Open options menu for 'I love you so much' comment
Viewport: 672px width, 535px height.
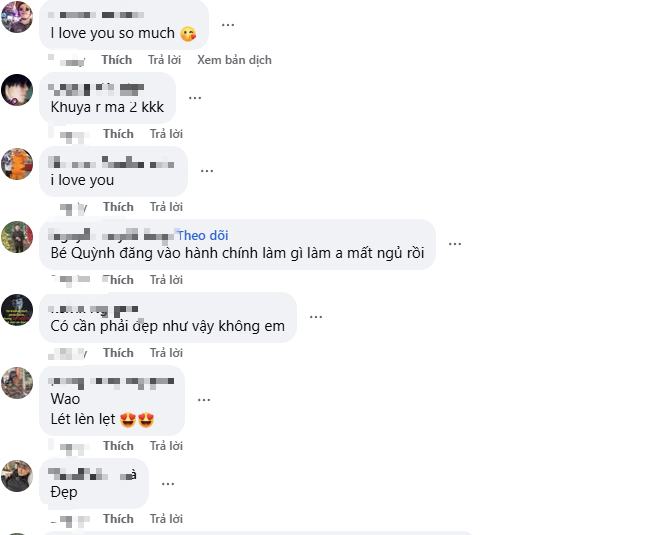(x=228, y=24)
